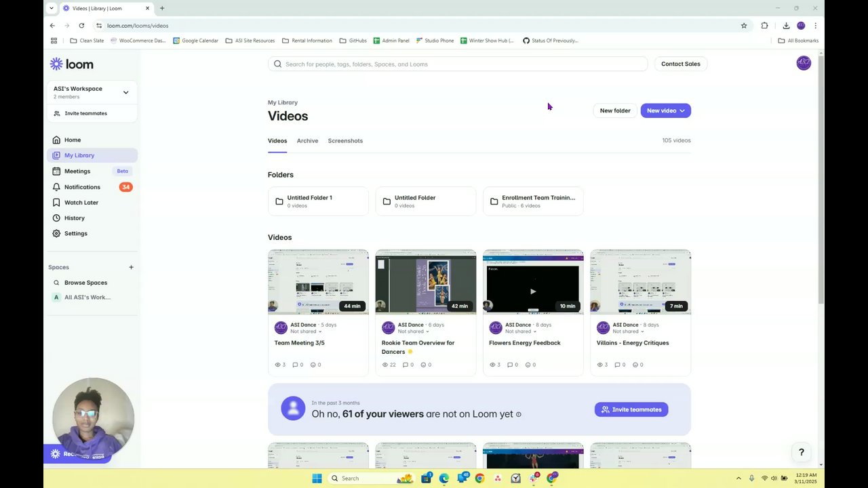Screen dimensions: 868x488
Task: Click the Flowers Energy Feedback title
Action: [525, 343]
